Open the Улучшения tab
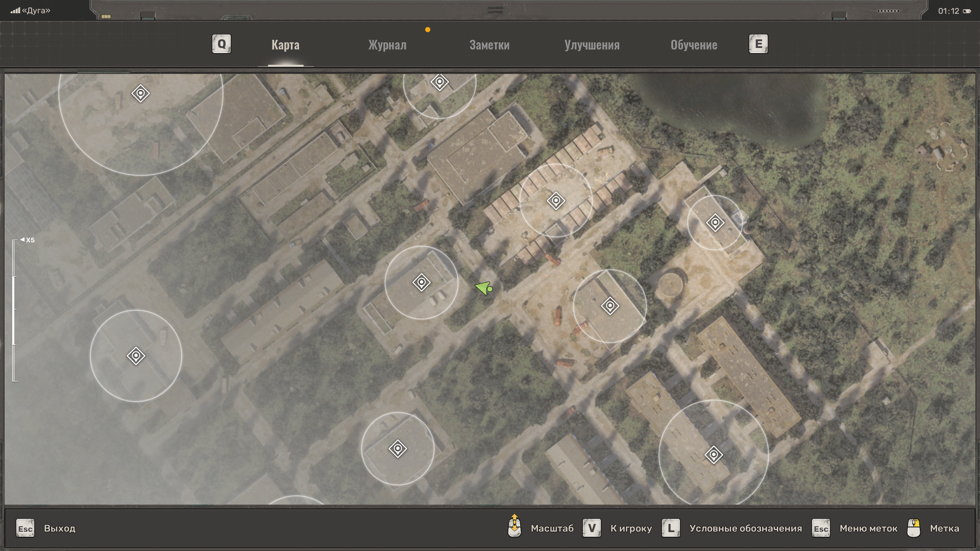 tap(592, 45)
